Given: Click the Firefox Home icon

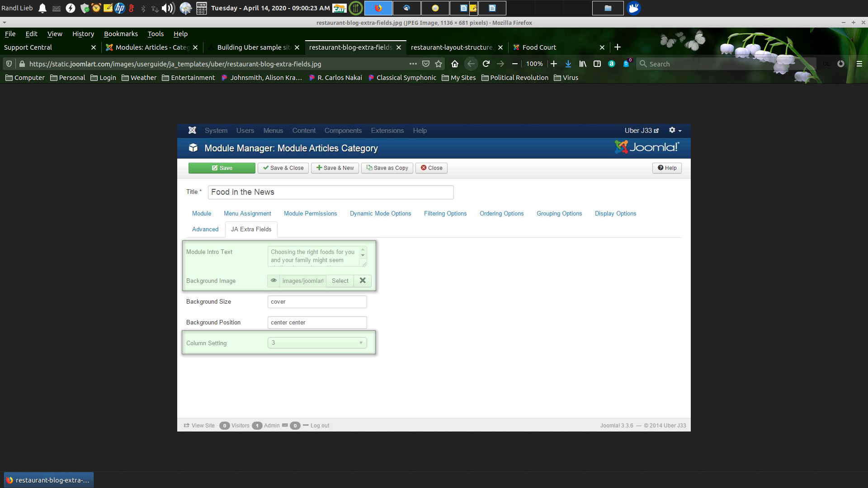Looking at the screenshot, I should pos(455,64).
